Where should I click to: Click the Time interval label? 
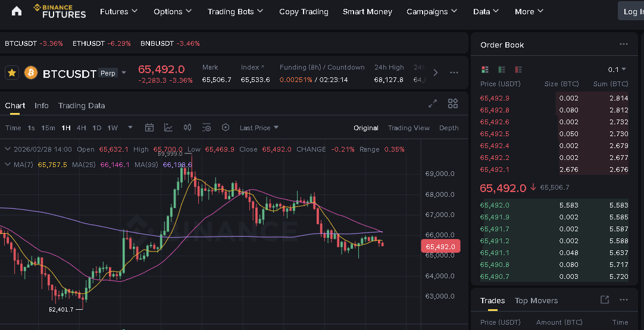click(13, 128)
